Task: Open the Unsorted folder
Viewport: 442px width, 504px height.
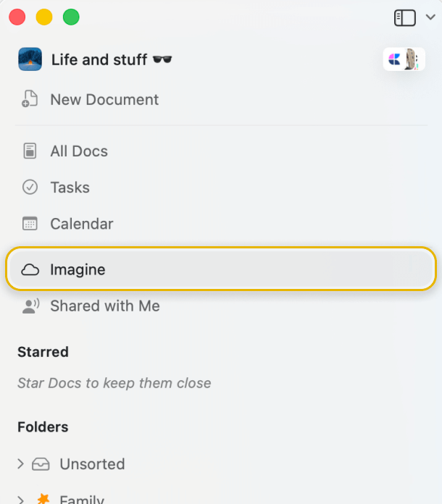Action: [92, 464]
